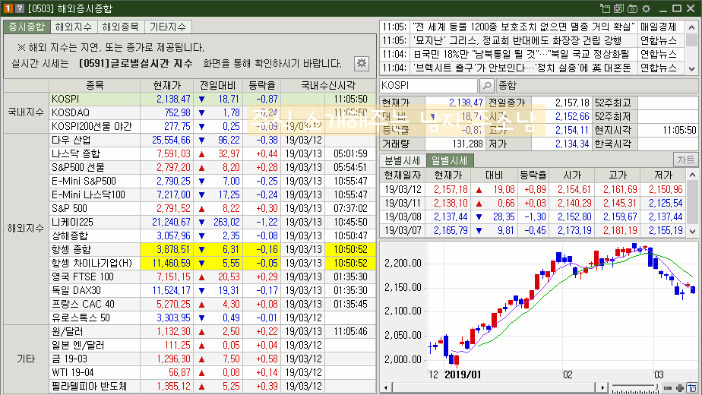Click the magnifier search icon next to the KOSPI field
The height and width of the screenshot is (395, 702).
(x=487, y=85)
